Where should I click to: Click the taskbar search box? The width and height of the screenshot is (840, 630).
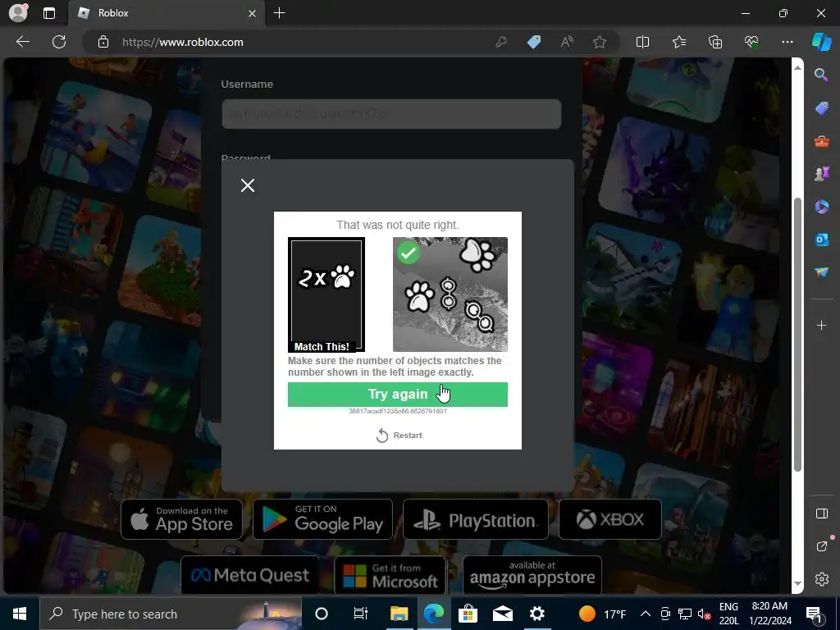(171, 614)
